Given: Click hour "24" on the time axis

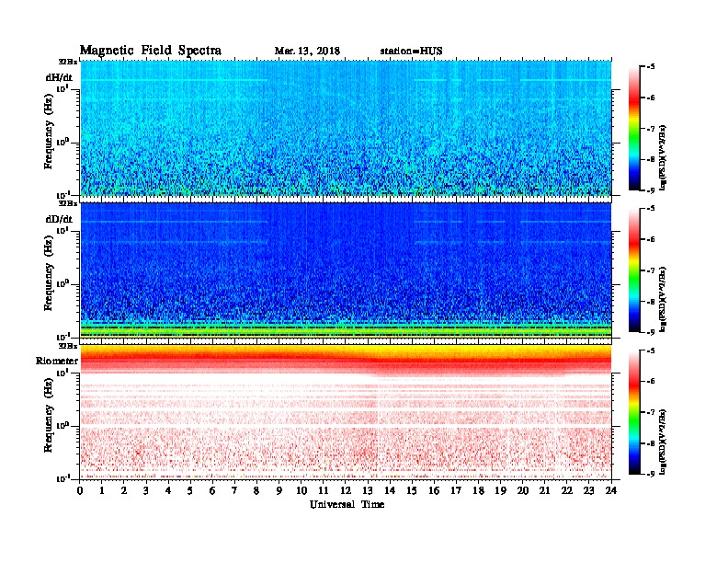Looking at the screenshot, I should click(611, 490).
